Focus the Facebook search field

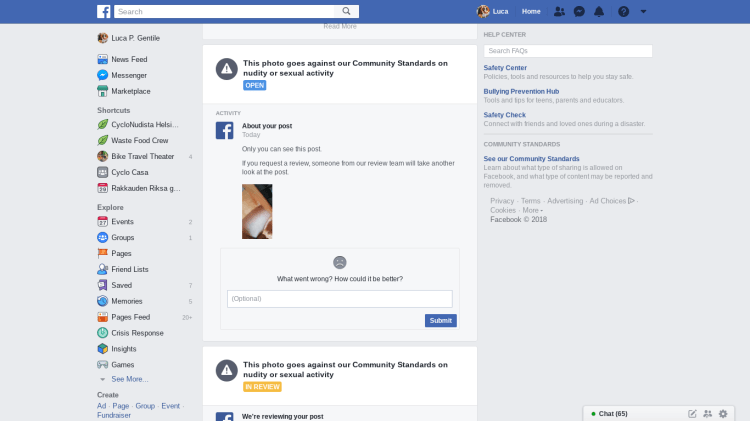[x=224, y=11]
